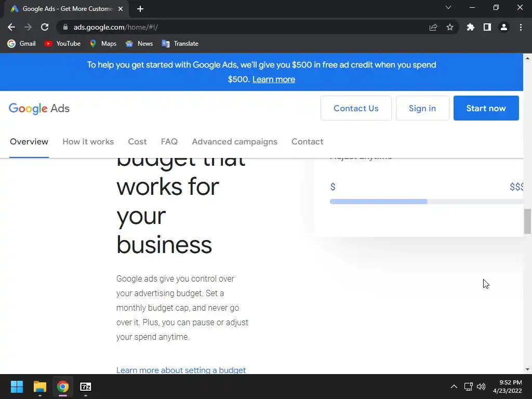Open the YouTube bookmark

pyautogui.click(x=62, y=44)
